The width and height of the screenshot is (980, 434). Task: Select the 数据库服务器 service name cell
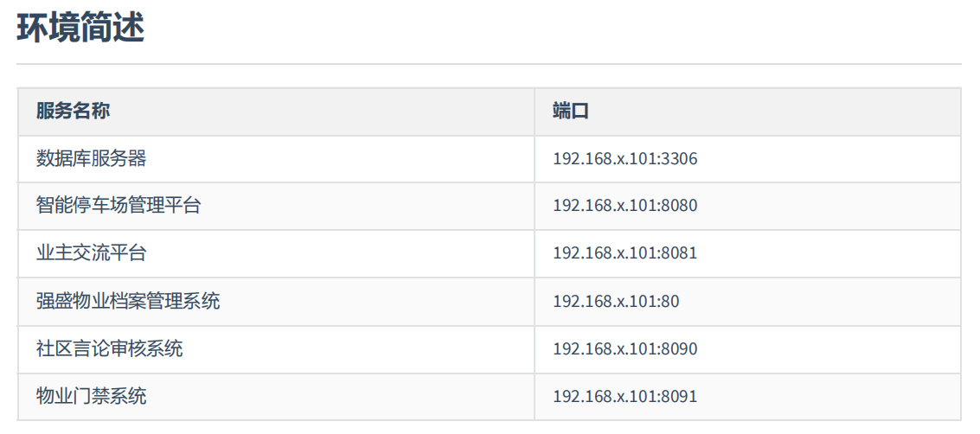click(x=91, y=159)
